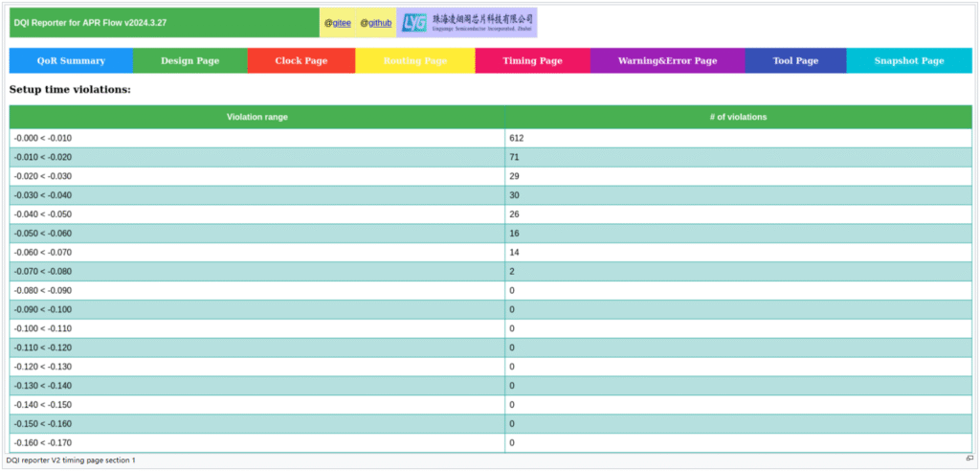Switch to the Tool Page tab
The width and height of the screenshot is (980, 471).
click(795, 60)
